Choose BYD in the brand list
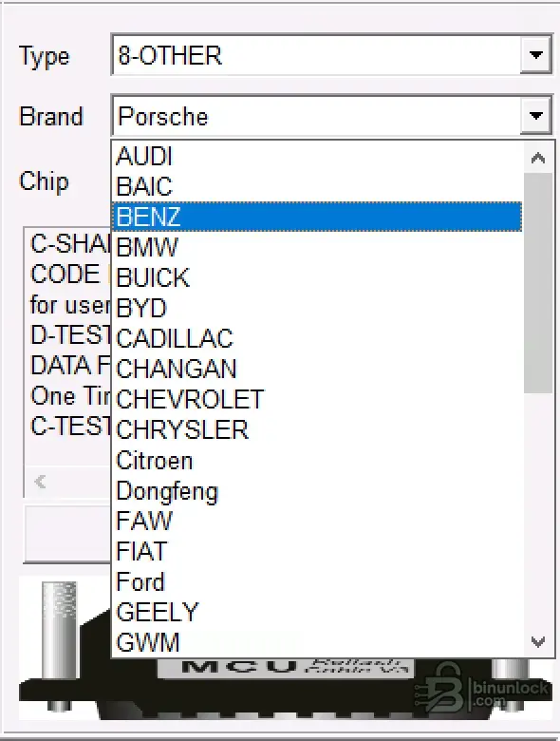560x741 pixels. [x=317, y=308]
